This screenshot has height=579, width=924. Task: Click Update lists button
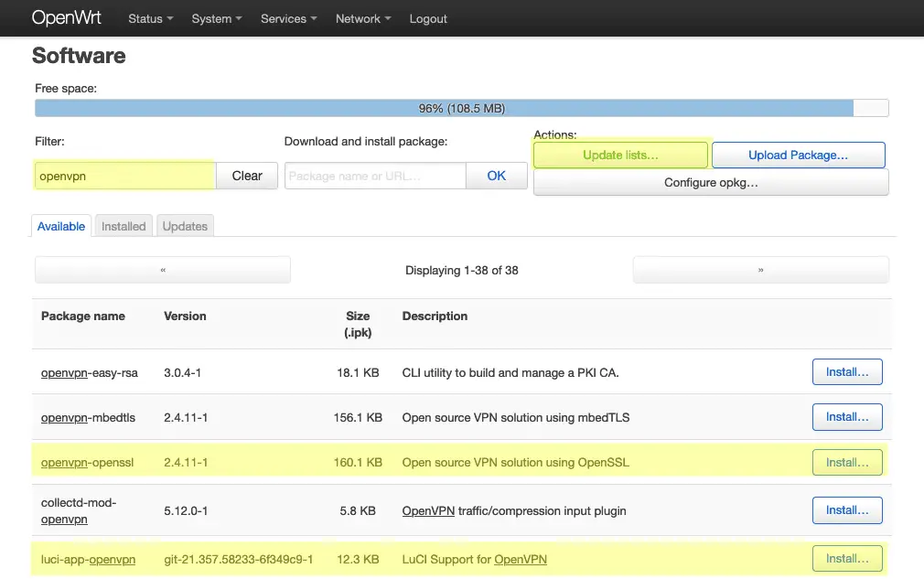[x=620, y=155]
